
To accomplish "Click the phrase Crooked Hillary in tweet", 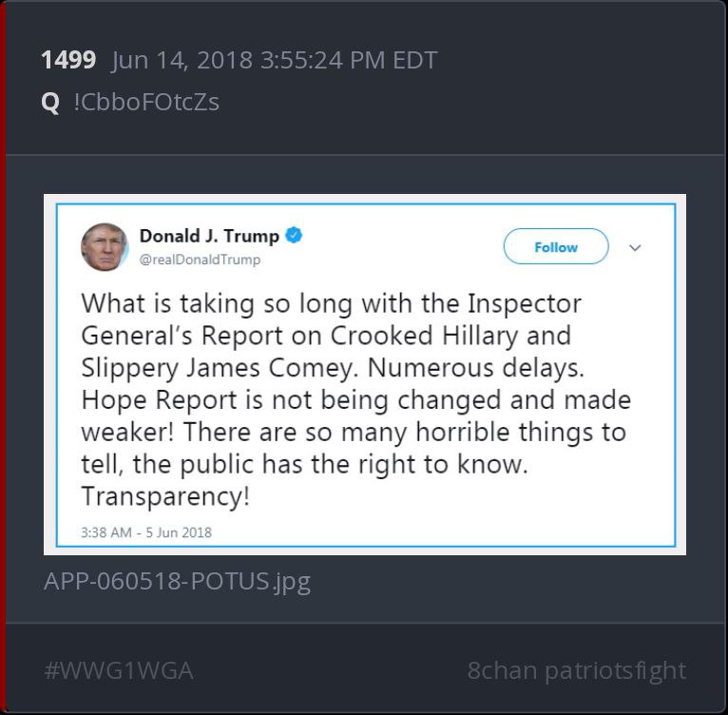I will pos(424,336).
